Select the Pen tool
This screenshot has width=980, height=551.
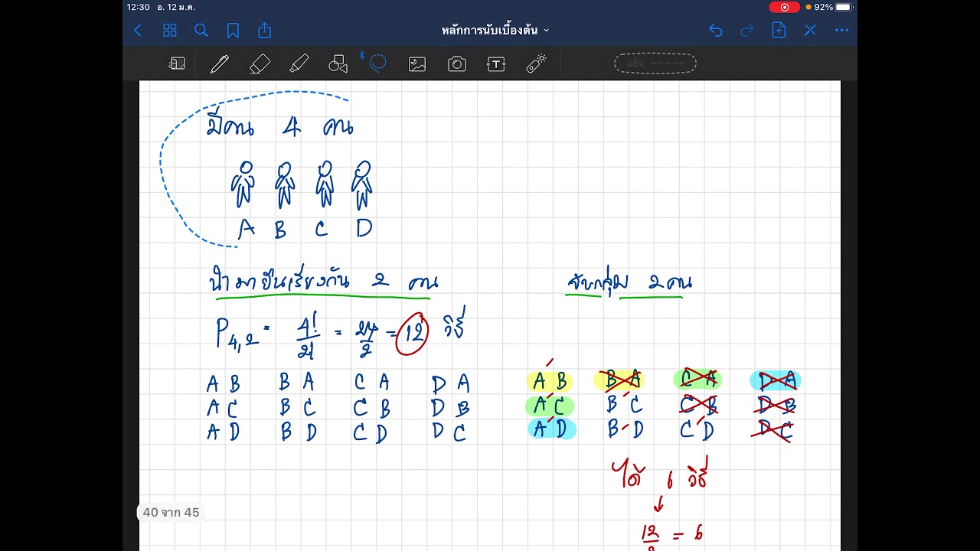pyautogui.click(x=220, y=64)
